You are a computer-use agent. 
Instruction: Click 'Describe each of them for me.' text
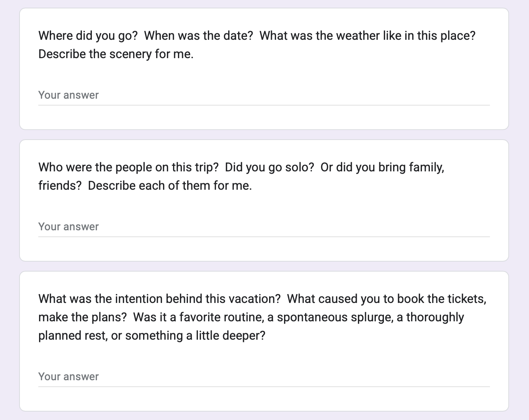coord(170,186)
